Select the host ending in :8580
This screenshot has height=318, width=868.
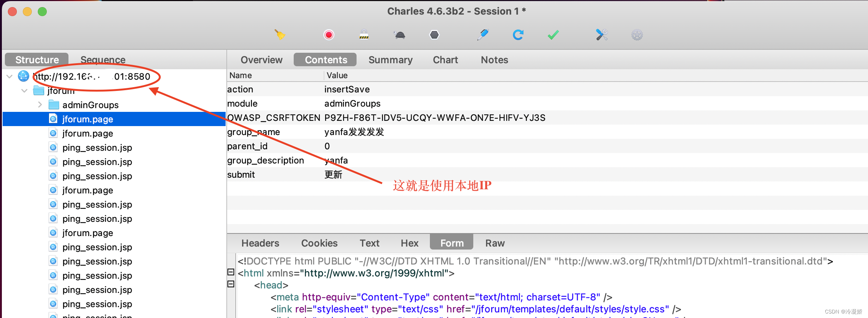pos(91,77)
